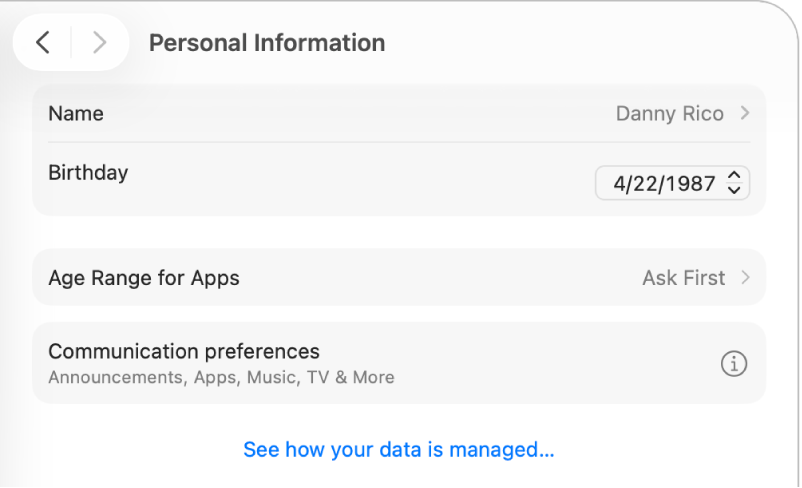Click the forward navigation arrow
802x488 pixels.
pos(98,42)
